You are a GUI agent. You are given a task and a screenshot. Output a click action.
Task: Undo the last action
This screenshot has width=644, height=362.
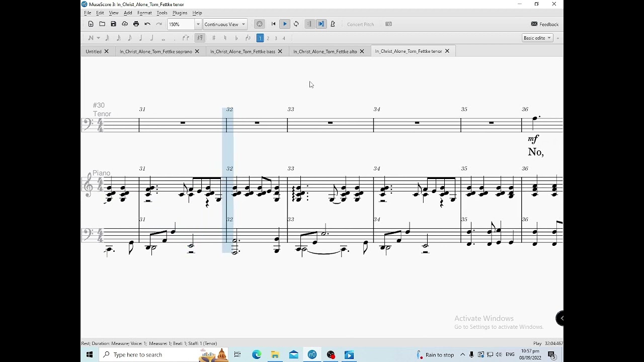click(147, 24)
